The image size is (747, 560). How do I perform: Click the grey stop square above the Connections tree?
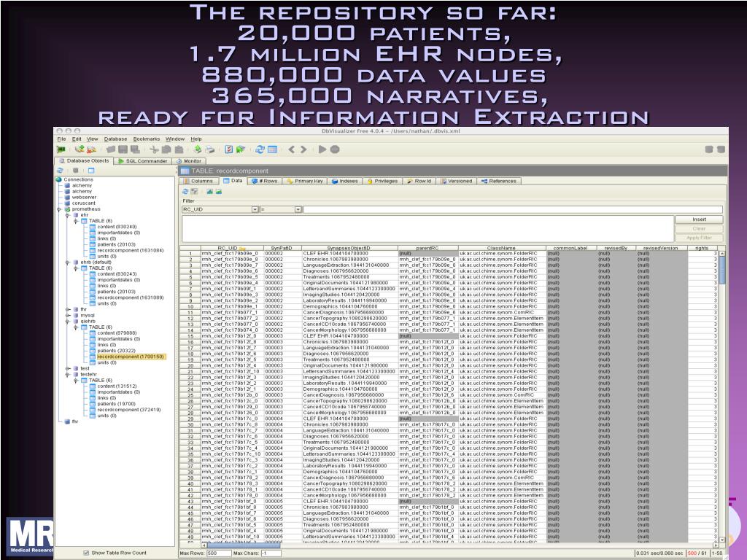pyautogui.click(x=75, y=171)
